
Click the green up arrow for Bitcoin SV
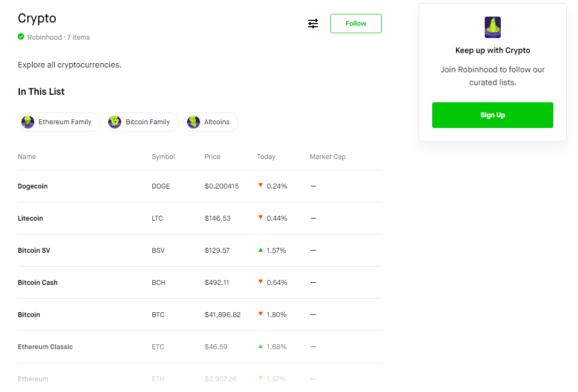(261, 250)
